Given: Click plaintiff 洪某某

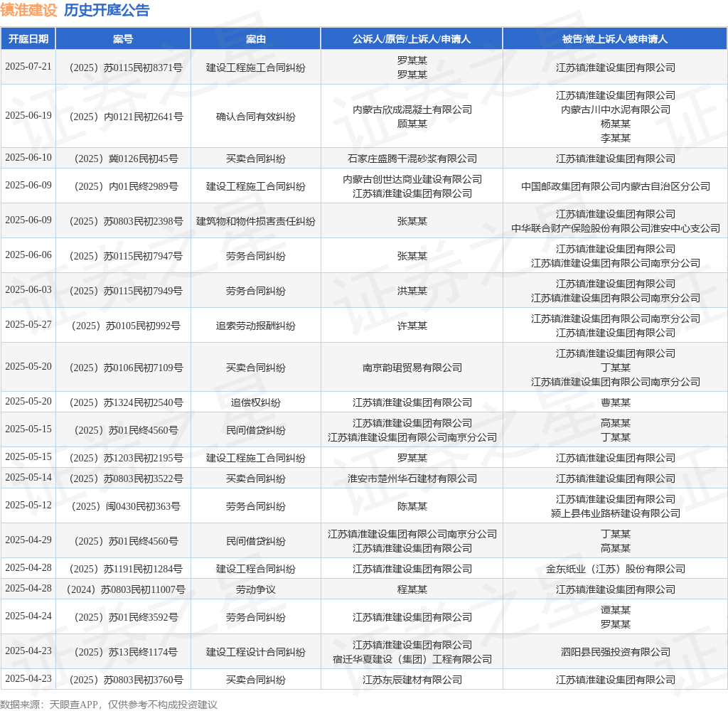Looking at the screenshot, I should pyautogui.click(x=412, y=292).
